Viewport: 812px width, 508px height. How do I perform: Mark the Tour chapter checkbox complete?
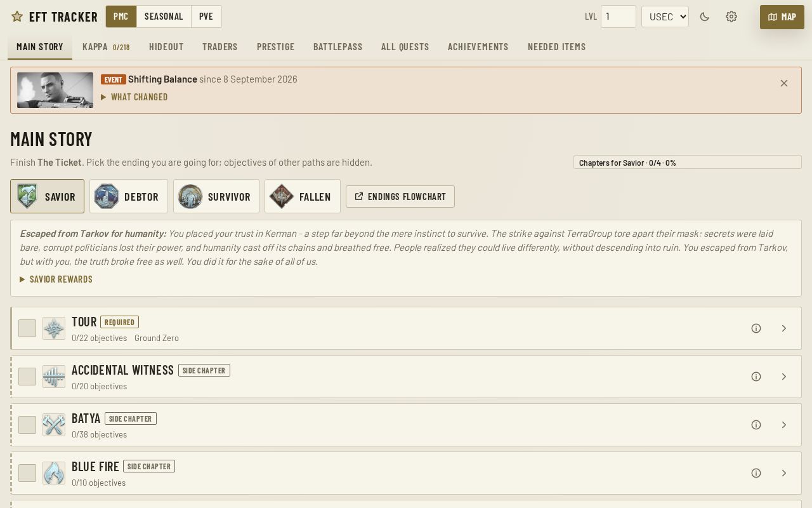tap(27, 328)
